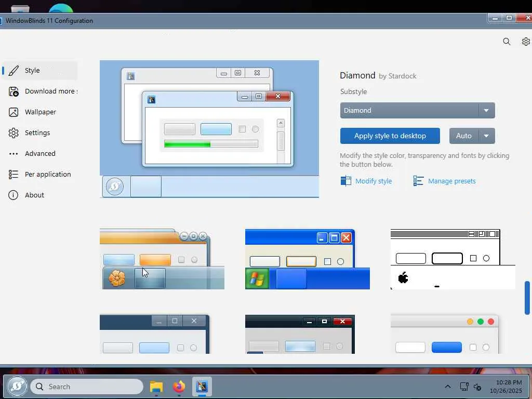The image size is (532, 399).
Task: Click the Per application list icon
Action: 14,175
